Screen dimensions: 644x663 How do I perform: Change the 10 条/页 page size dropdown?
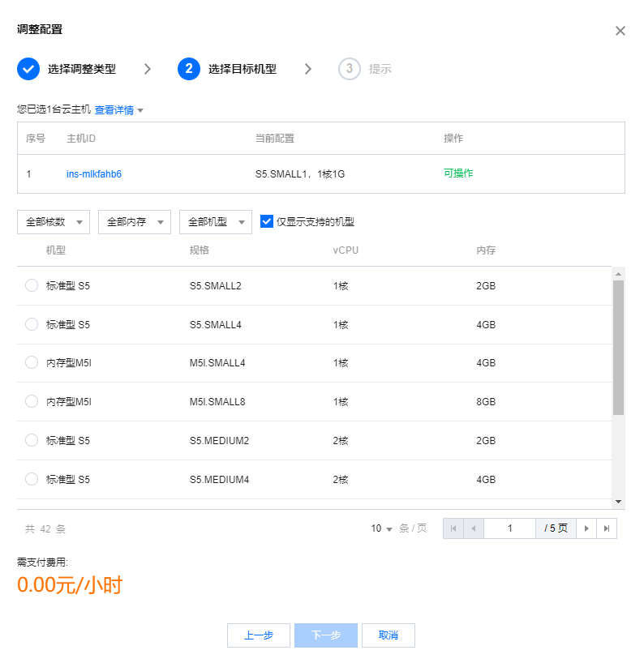point(382,528)
